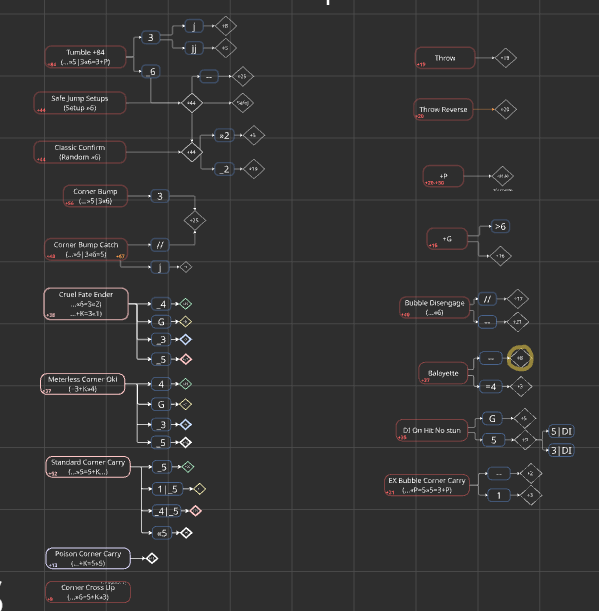Click the _4|_5 input node
The image size is (599, 611).
167,511
